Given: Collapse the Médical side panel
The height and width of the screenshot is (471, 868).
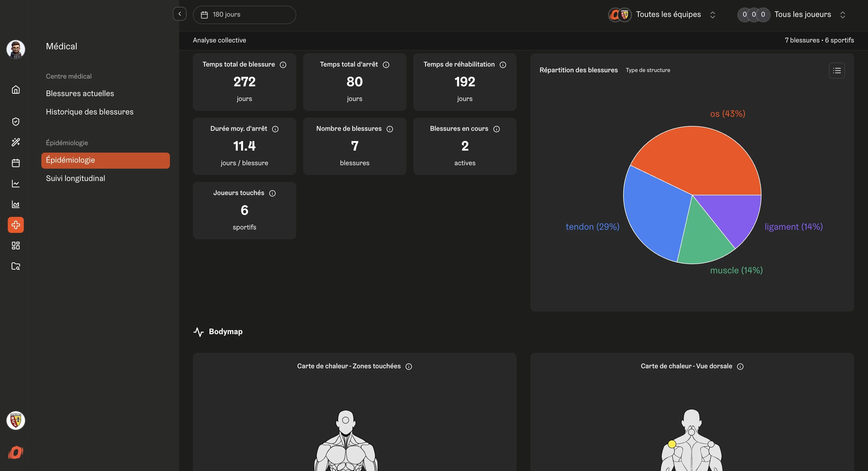Looking at the screenshot, I should pos(180,14).
